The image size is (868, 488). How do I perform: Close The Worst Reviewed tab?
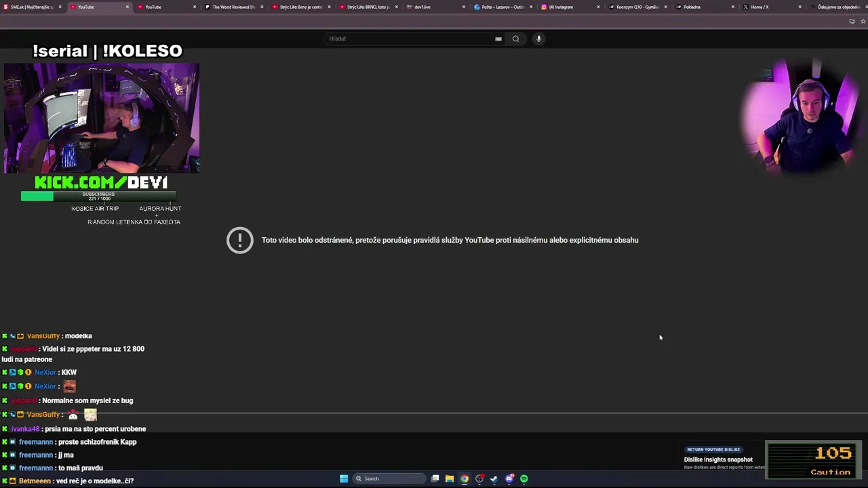pos(262,7)
